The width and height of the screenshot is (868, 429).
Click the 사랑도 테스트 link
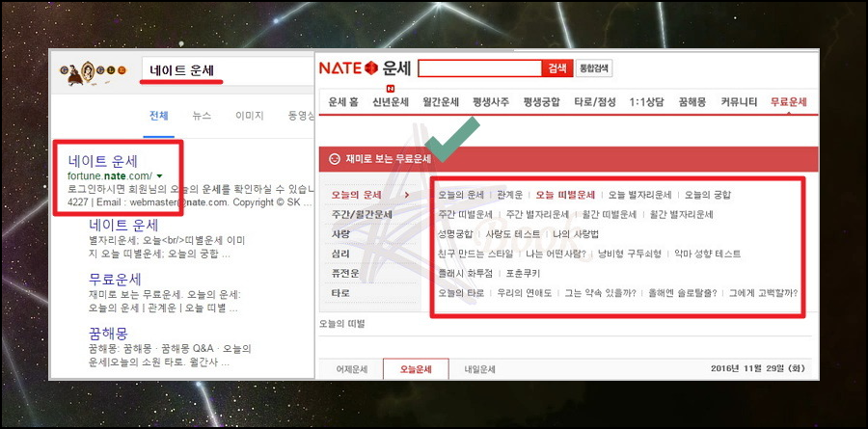(513, 234)
